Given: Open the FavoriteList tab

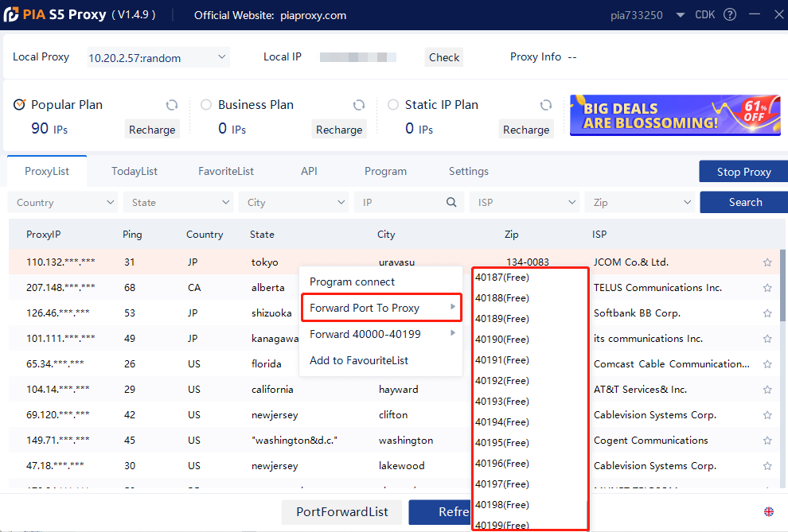Looking at the screenshot, I should coord(225,171).
